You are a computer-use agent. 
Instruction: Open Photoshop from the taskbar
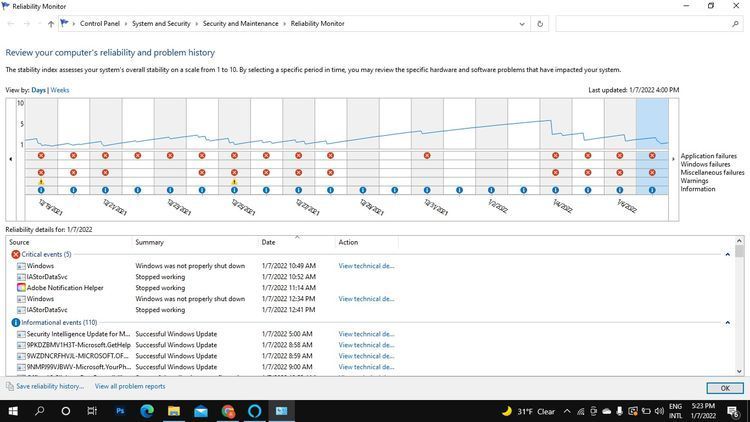[x=120, y=411]
